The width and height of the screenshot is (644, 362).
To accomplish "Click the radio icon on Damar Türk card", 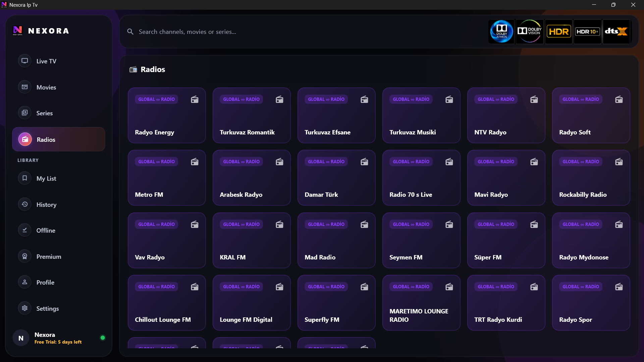I will (364, 162).
